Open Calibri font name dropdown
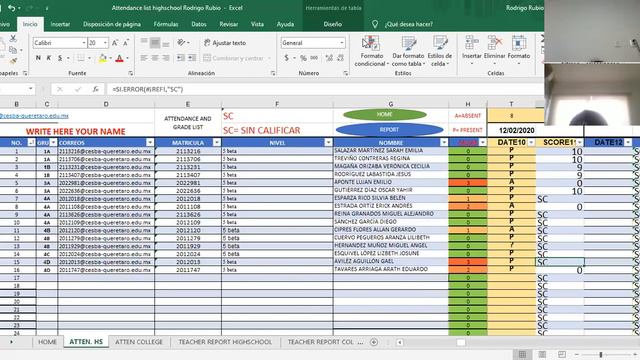Image resolution: width=640 pixels, height=360 pixels. (84, 43)
